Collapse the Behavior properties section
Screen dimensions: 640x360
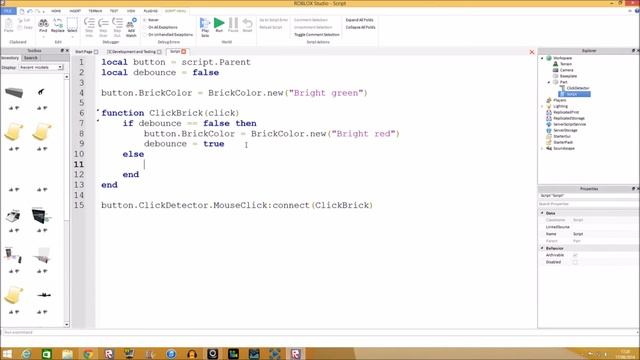pyautogui.click(x=542, y=248)
